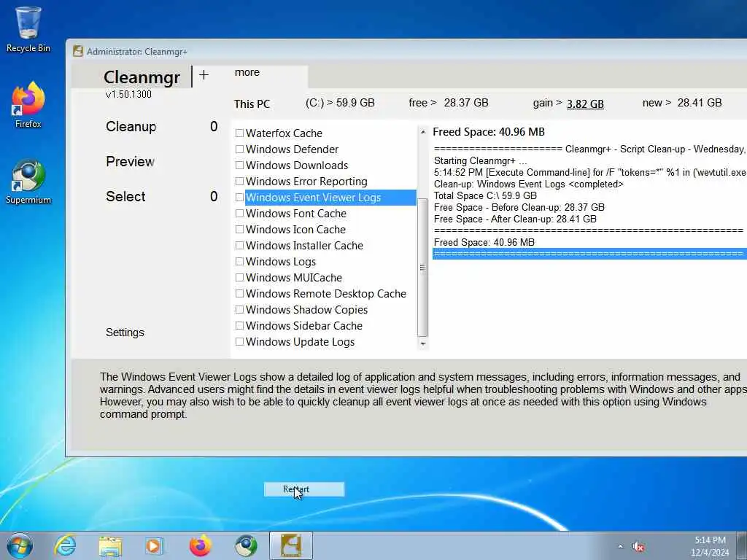
Task: Click the 'This PC' label
Action: [252, 104]
